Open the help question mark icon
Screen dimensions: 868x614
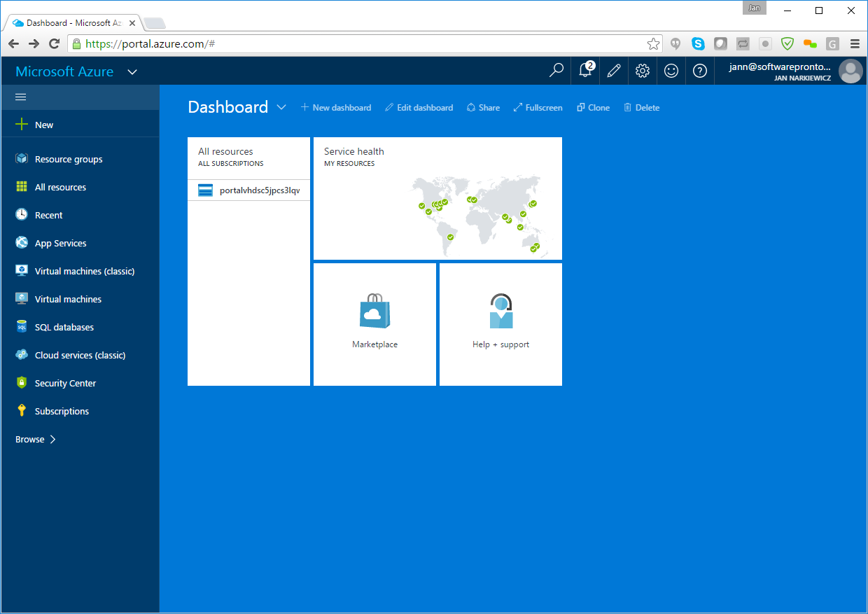pyautogui.click(x=699, y=71)
